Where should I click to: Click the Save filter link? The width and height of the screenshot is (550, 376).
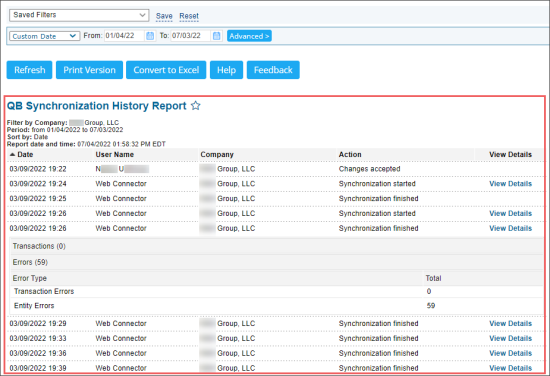(x=164, y=16)
